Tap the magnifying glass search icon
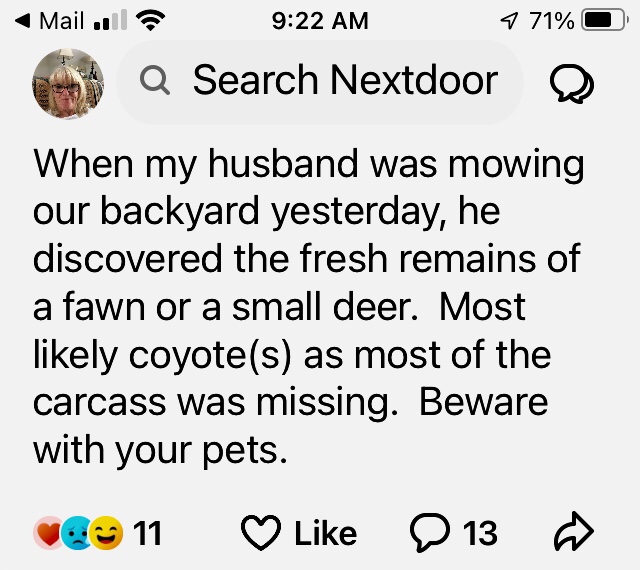Viewport: 640px width, 570px height. click(155, 81)
